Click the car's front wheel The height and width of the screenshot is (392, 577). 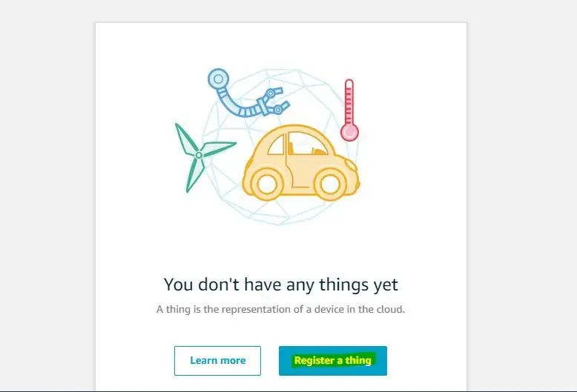click(329, 184)
